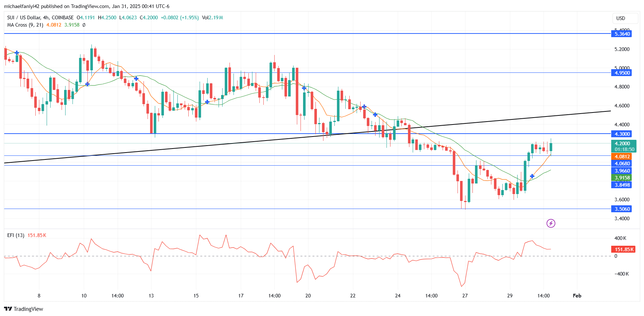Click the 3.5060 price level label
The width and height of the screenshot is (644, 316).
pyautogui.click(x=622, y=209)
